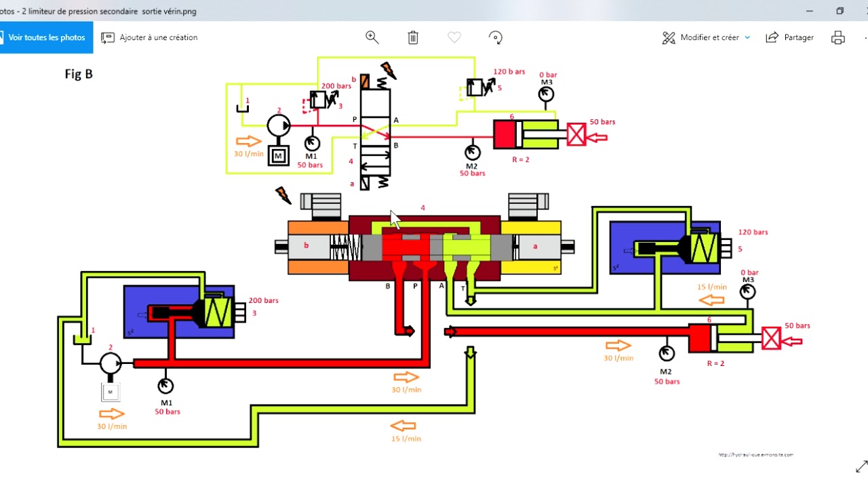Viewport: 868px width, 488px height.
Task: Click the 15 l/min label near bottom return line
Action: click(x=407, y=439)
